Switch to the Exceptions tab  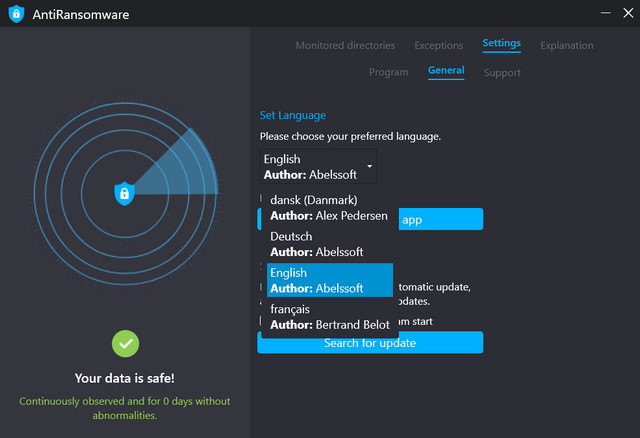coord(439,45)
